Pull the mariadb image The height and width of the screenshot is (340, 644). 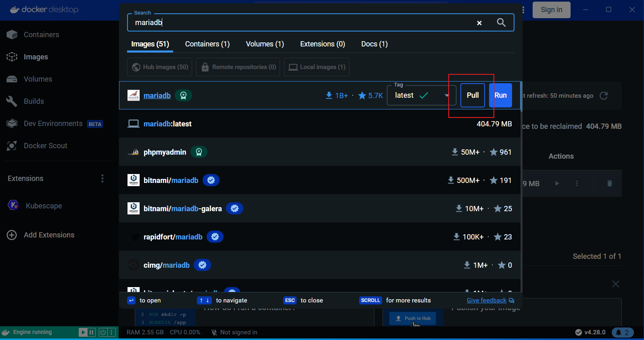(x=473, y=95)
